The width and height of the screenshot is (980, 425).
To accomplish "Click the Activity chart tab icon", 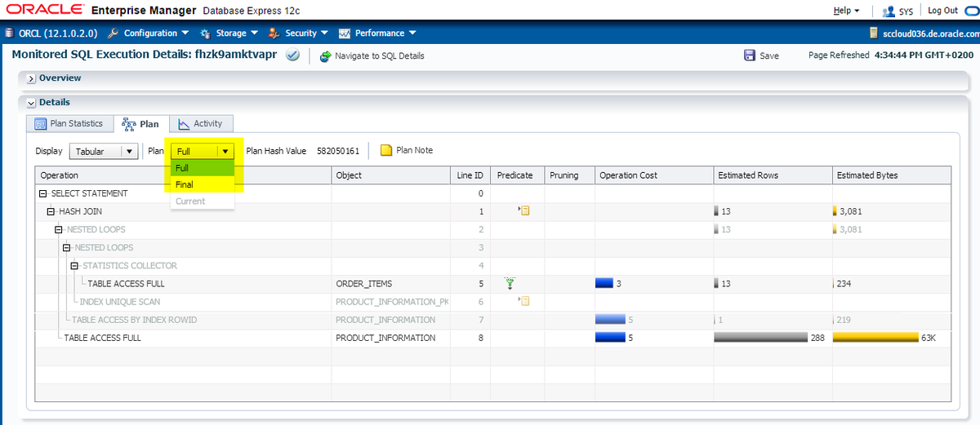I will point(184,124).
